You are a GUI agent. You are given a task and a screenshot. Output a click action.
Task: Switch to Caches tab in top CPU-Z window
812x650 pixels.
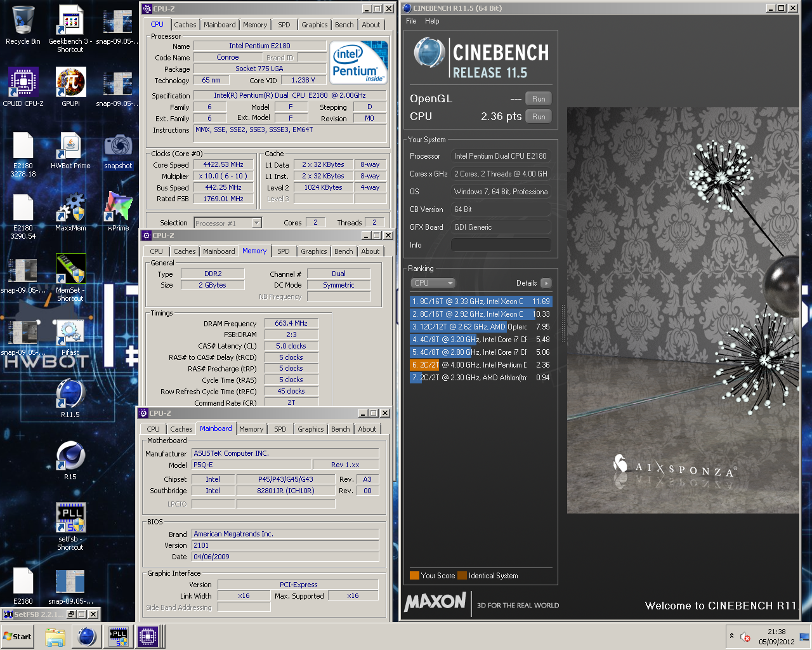point(185,25)
